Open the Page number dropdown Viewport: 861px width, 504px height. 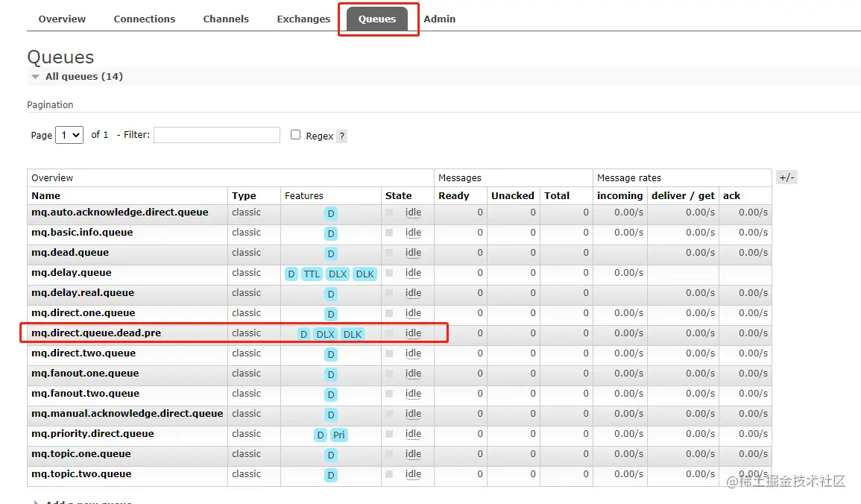(69, 135)
